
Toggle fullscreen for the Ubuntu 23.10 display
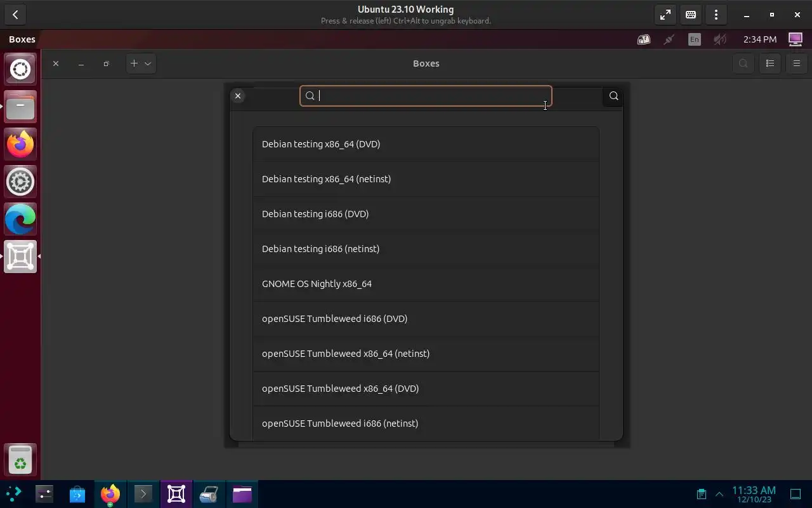point(665,15)
